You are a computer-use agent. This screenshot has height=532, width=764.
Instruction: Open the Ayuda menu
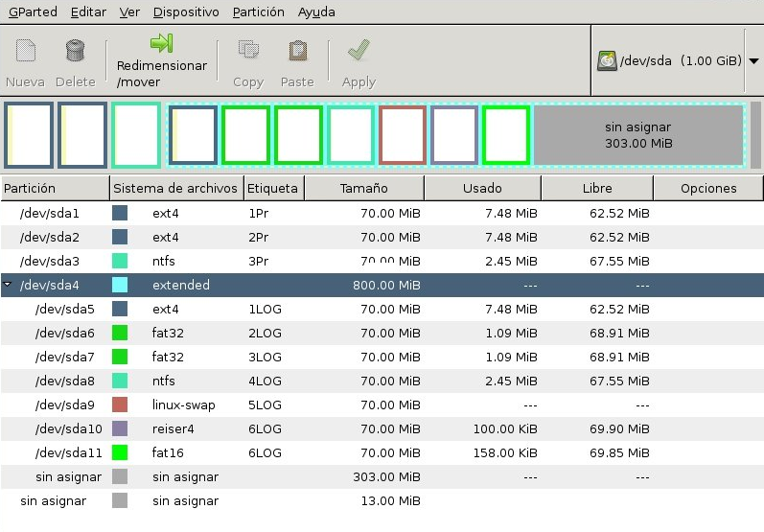click(x=316, y=12)
